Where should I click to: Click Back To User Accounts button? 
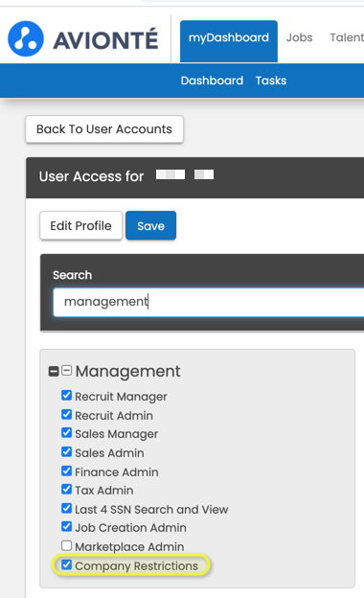104,129
